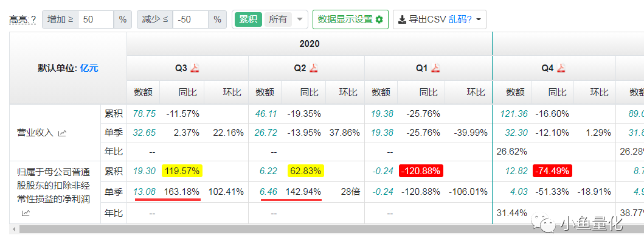Image resolution: width=644 pixels, height=252 pixels.
Task: Toggle the 所有 option
Action: click(278, 19)
